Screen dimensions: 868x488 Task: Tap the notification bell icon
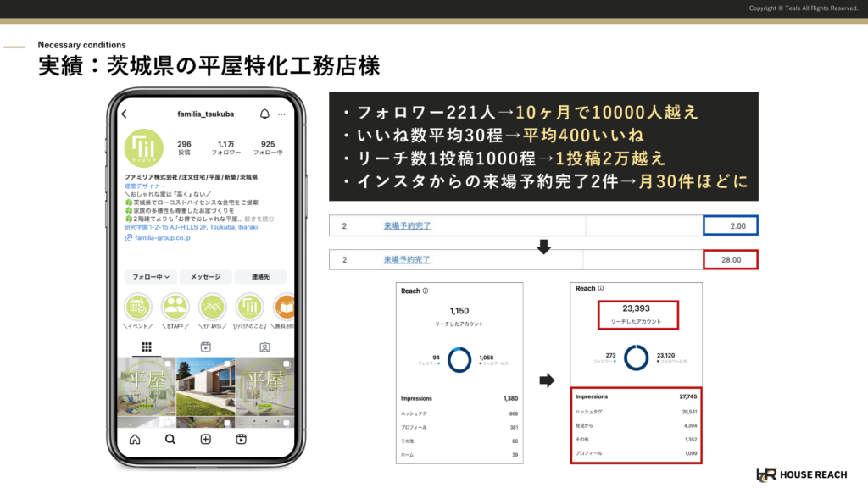[x=264, y=114]
